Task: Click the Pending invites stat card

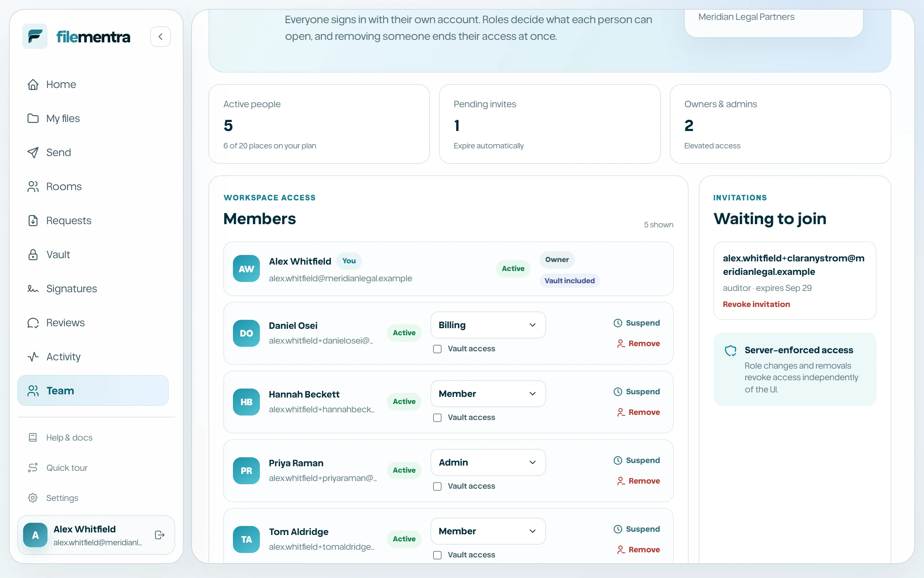Action: point(550,124)
